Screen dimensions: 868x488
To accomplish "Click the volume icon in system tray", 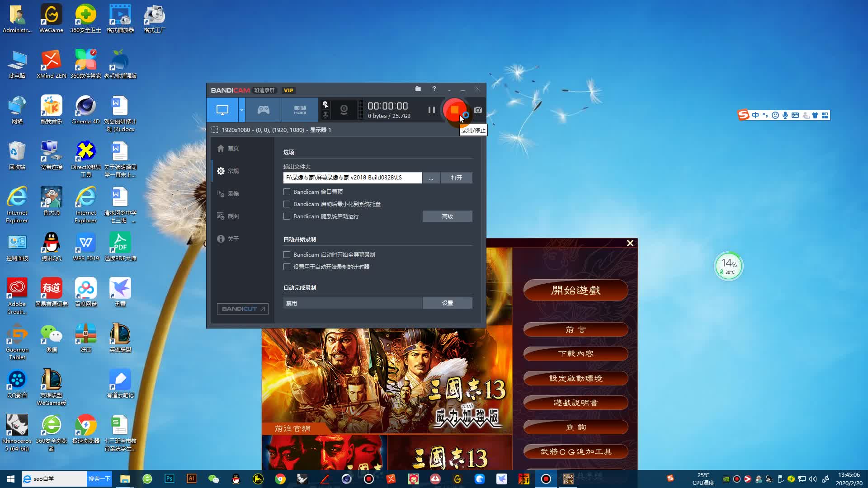I will [x=813, y=479].
